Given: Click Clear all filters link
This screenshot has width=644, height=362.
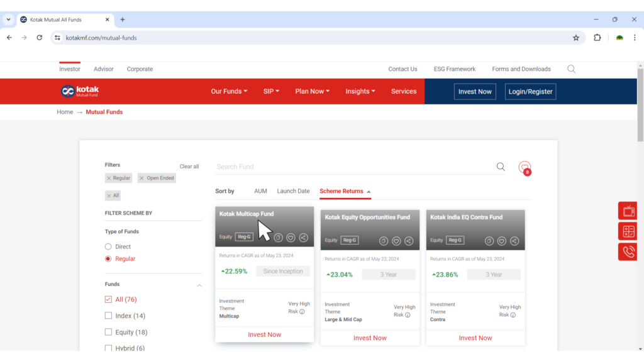Looking at the screenshot, I should (189, 167).
